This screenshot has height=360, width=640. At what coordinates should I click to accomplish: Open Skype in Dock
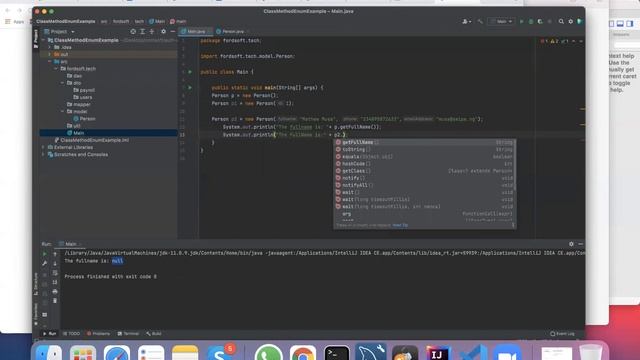coord(220,353)
